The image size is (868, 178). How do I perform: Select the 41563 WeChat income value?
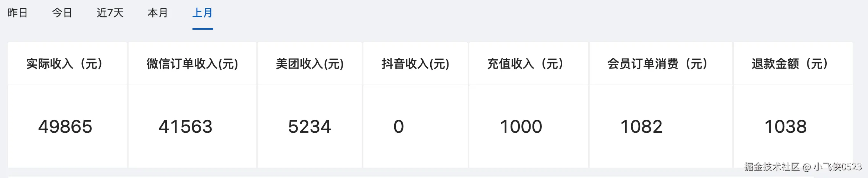click(185, 127)
